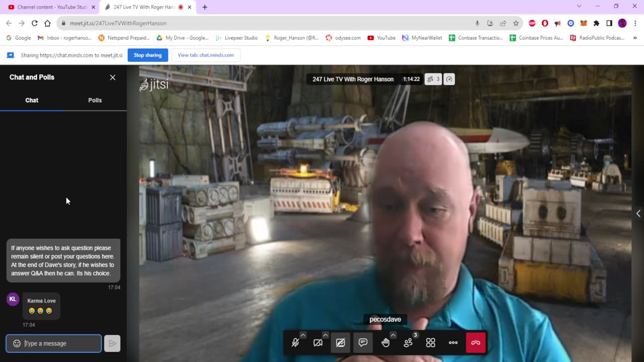The image size is (644, 362).
Task: Open YouTube bookmark
Action: pyautogui.click(x=381, y=38)
